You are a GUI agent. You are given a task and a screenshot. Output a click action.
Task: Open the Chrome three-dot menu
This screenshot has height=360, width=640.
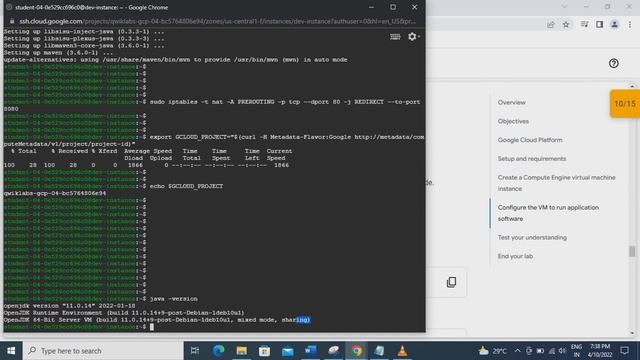(630, 24)
